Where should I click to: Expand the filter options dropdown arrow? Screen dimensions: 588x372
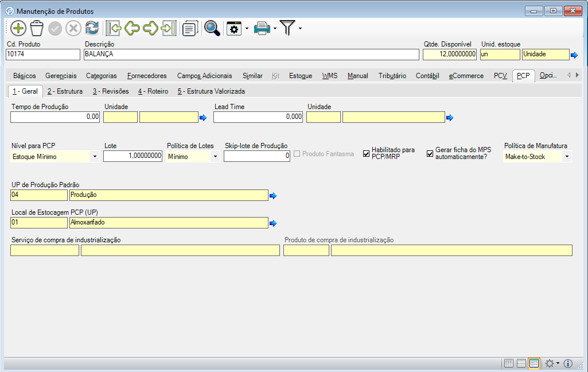(300, 29)
